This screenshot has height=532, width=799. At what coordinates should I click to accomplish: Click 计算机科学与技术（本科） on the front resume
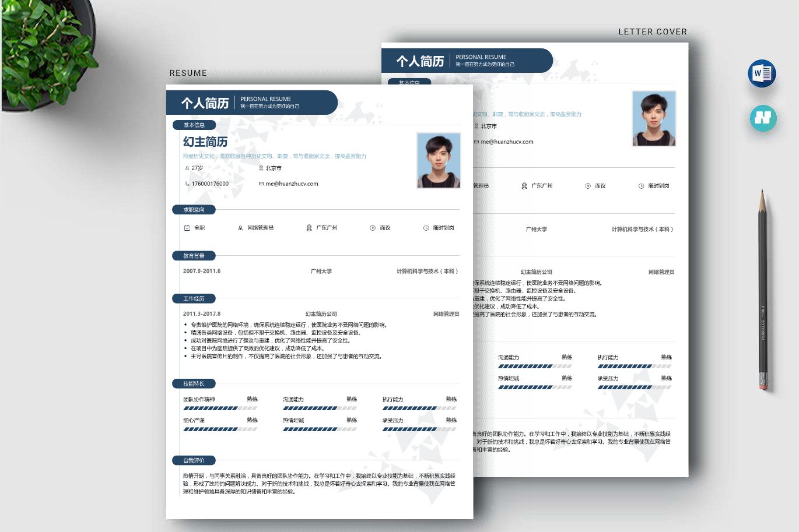tap(427, 272)
